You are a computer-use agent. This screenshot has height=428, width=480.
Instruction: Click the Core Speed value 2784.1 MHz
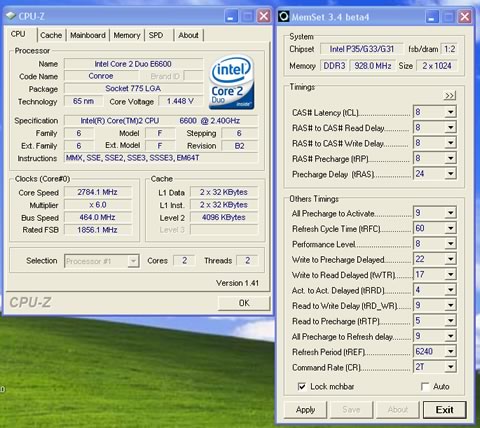97,192
